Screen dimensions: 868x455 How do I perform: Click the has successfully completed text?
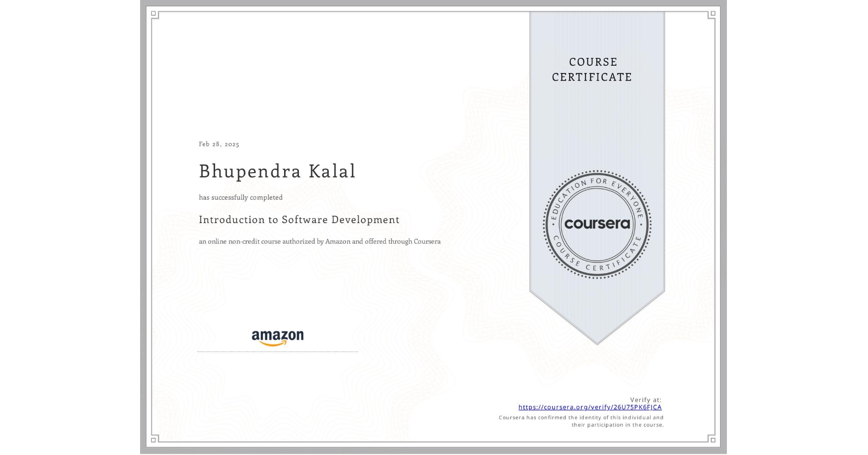tap(241, 197)
